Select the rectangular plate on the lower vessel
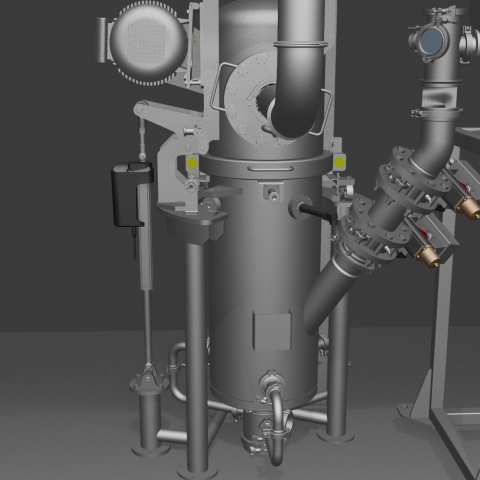Viewport: 480px width, 480px height. (x=272, y=330)
